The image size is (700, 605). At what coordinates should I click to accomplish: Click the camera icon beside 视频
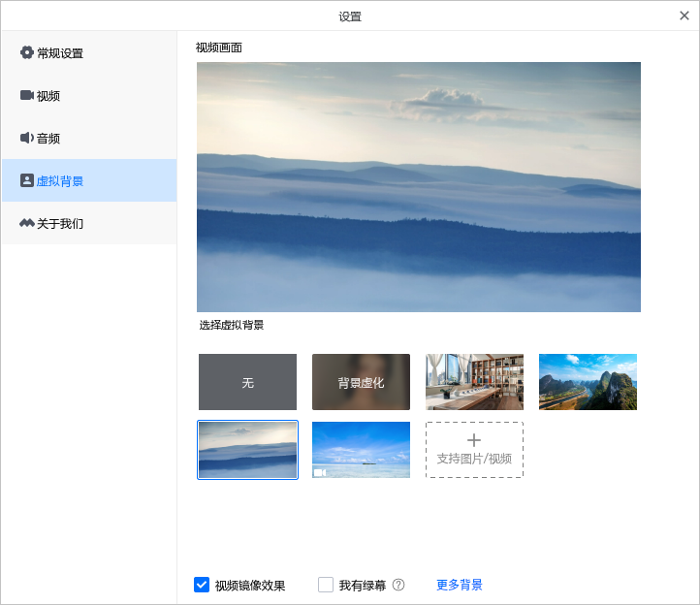[x=27, y=95]
